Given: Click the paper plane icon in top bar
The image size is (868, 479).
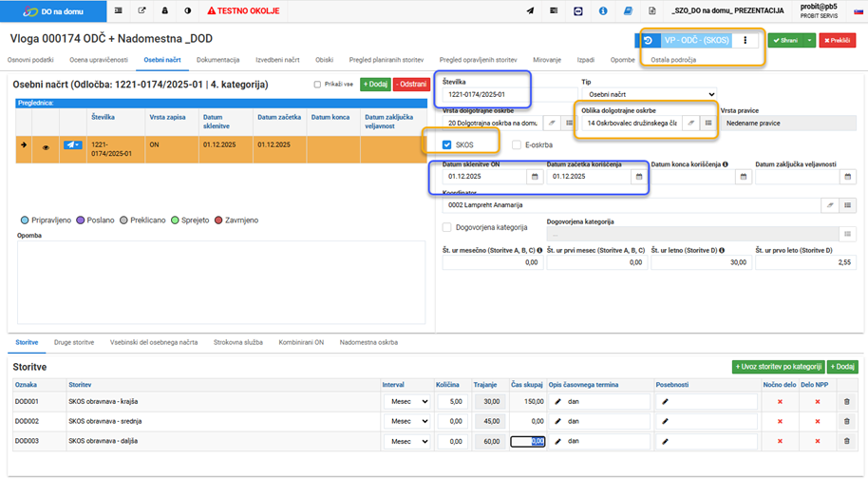Looking at the screenshot, I should [530, 10].
